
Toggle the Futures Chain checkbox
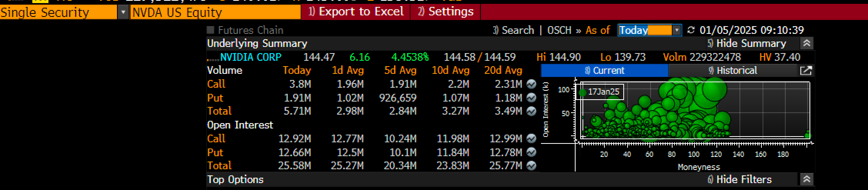(210, 30)
